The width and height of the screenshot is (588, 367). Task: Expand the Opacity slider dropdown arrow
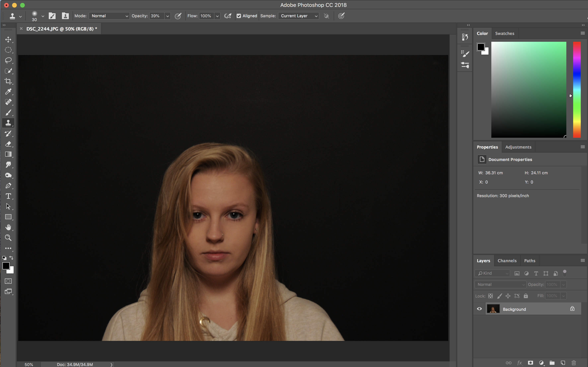(167, 16)
